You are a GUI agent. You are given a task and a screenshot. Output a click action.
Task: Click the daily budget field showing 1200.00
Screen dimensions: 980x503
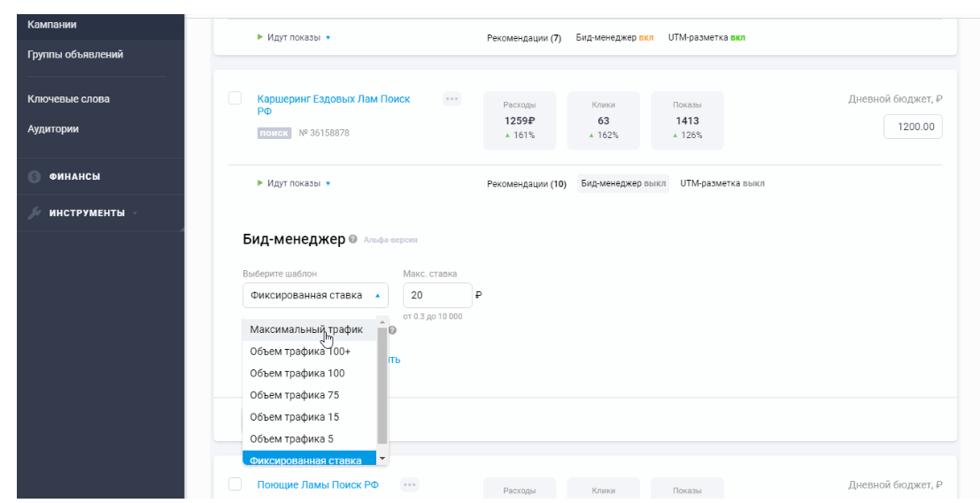(913, 127)
